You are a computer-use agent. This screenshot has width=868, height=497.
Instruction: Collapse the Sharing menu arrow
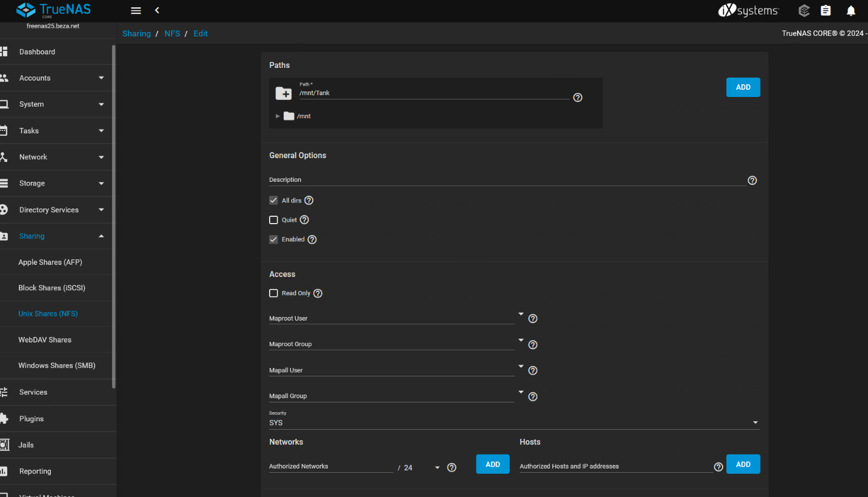(x=101, y=236)
